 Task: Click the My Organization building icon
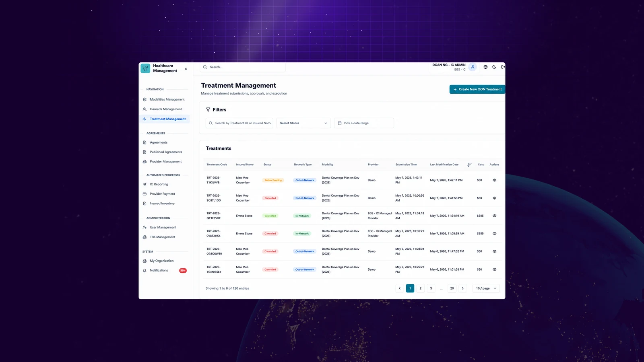coord(144,261)
